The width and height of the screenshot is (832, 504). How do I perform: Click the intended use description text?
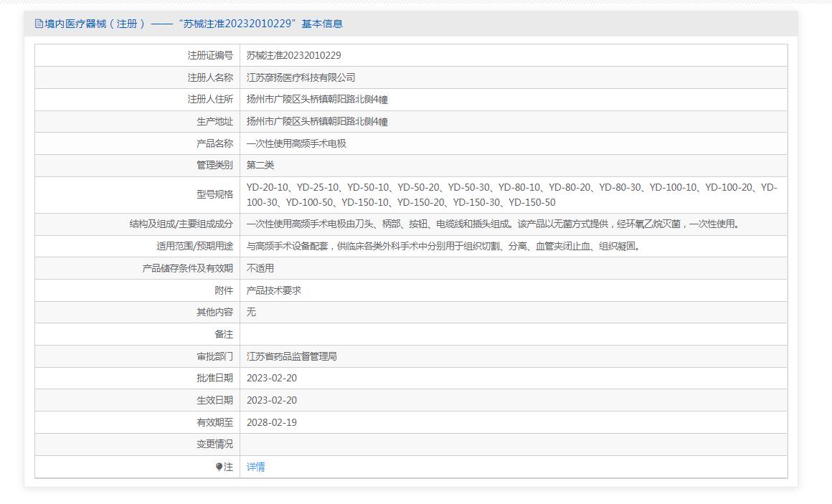[x=443, y=246]
